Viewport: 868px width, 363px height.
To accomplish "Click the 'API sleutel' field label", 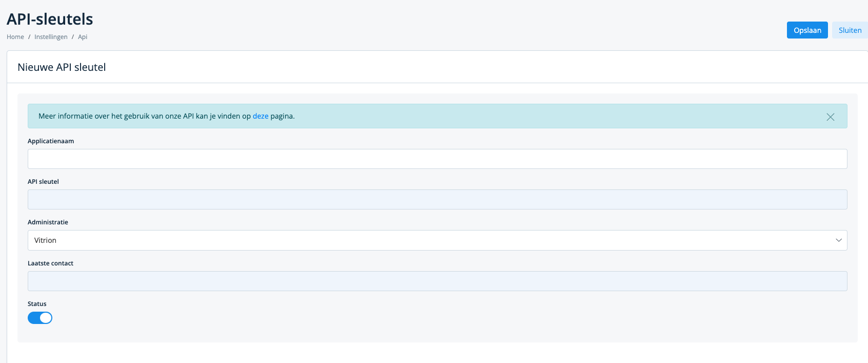I will pos(43,182).
